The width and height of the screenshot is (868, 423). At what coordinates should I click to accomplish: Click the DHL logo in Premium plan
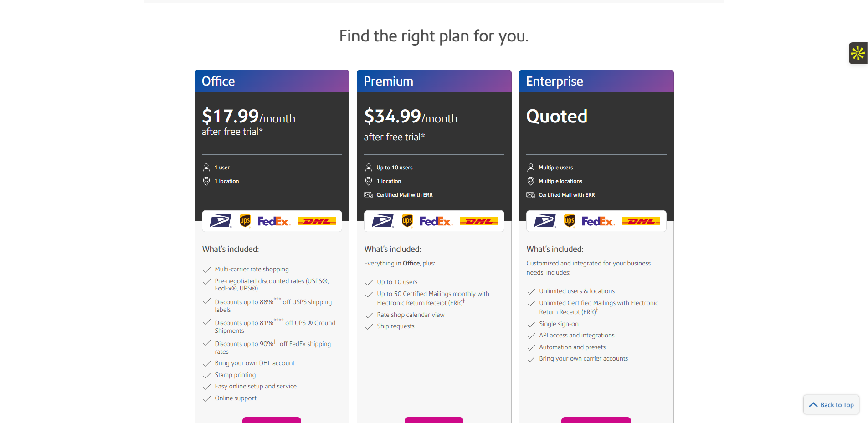coord(479,221)
